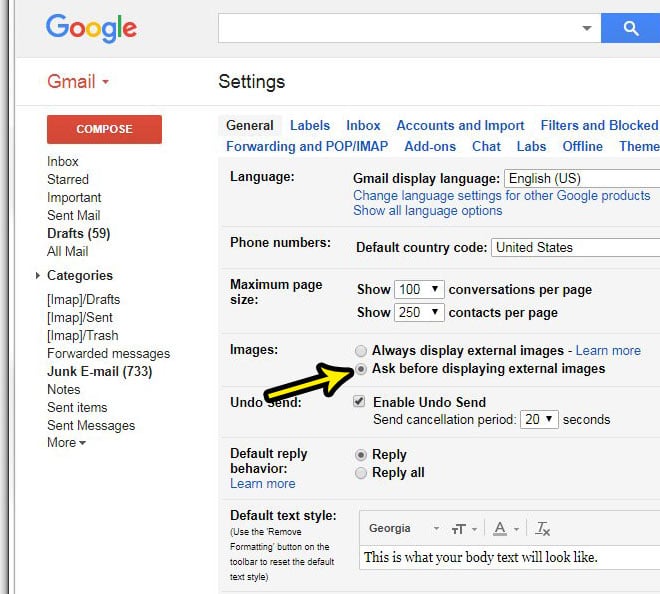Screen dimensions: 660x594
Task: Open Send cancellation period dropdown
Action: click(539, 420)
